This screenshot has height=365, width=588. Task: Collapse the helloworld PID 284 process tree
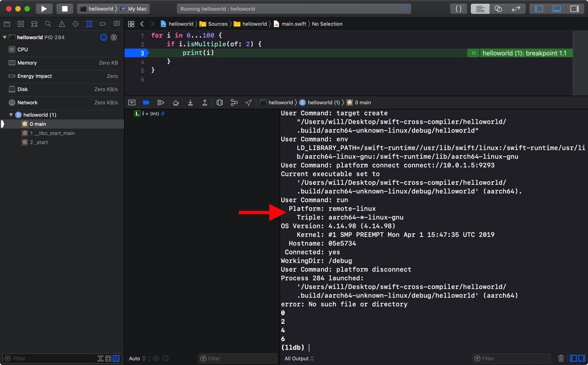[x=5, y=37]
